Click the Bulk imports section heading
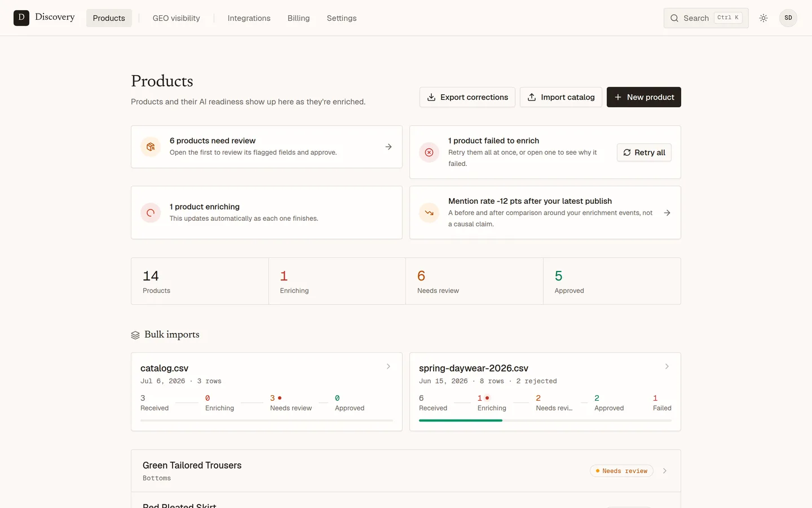The image size is (812, 508). click(172, 335)
